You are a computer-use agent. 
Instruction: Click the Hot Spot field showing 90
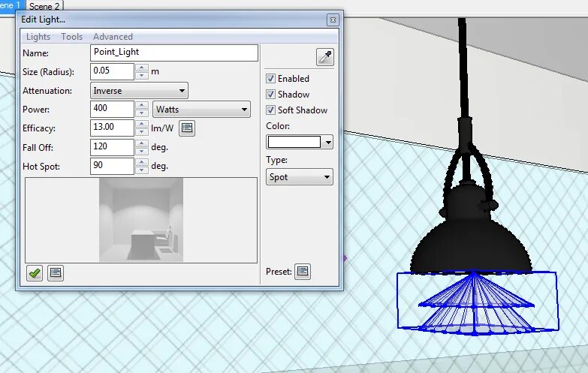pos(112,166)
